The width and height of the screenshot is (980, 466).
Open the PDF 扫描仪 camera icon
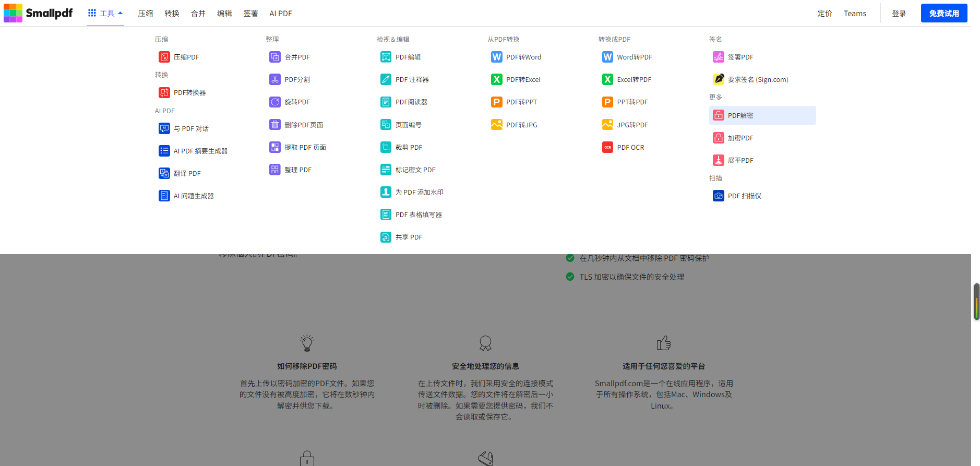[x=719, y=196]
